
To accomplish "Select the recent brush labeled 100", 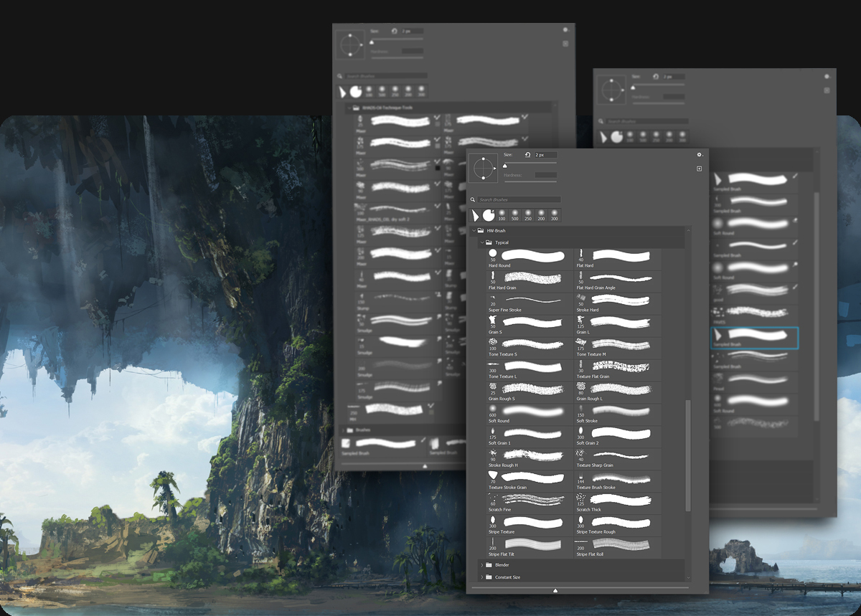I will (x=502, y=214).
